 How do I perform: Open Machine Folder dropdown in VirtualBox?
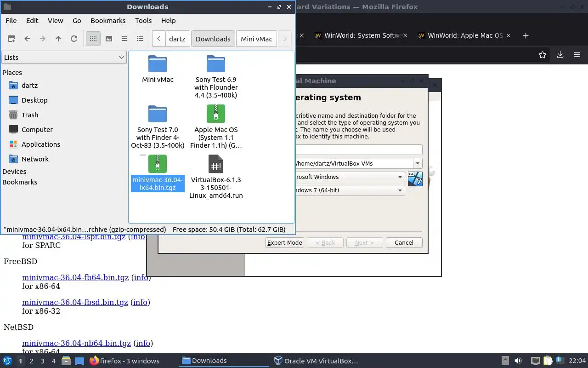418,163
